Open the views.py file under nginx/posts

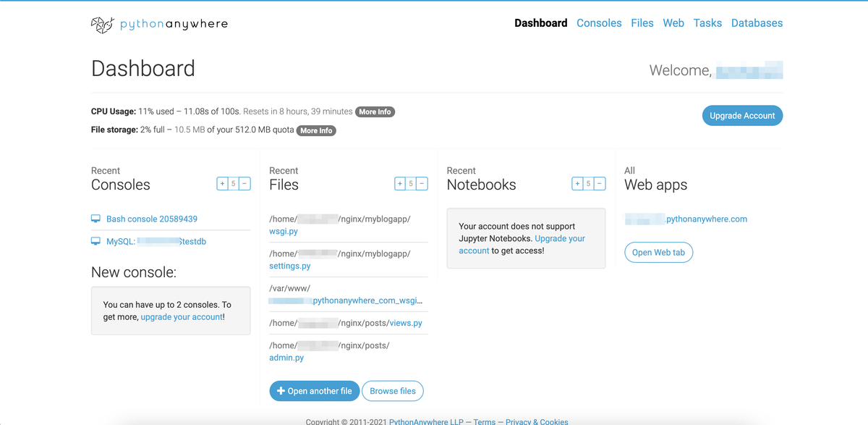coord(407,323)
